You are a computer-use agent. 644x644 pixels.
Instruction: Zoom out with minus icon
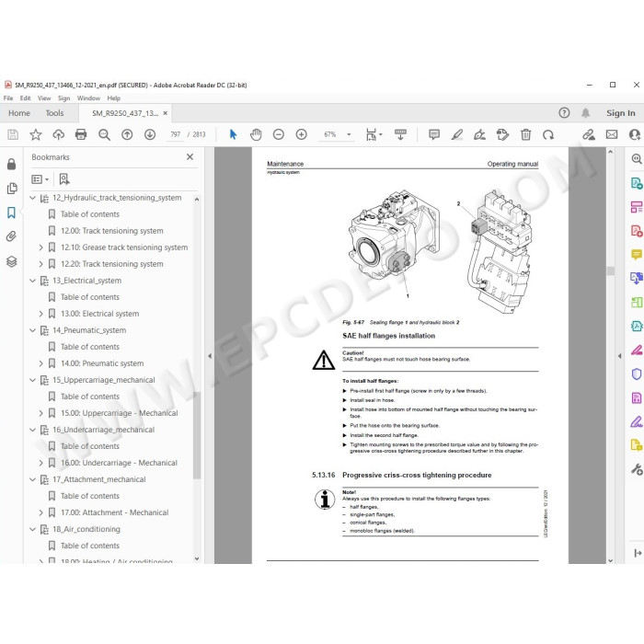coord(279,134)
